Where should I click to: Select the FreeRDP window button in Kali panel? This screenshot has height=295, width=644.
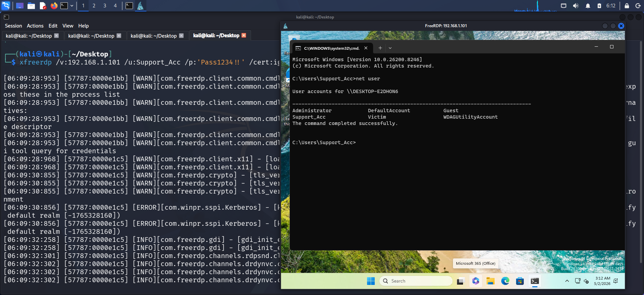pyautogui.click(x=140, y=6)
